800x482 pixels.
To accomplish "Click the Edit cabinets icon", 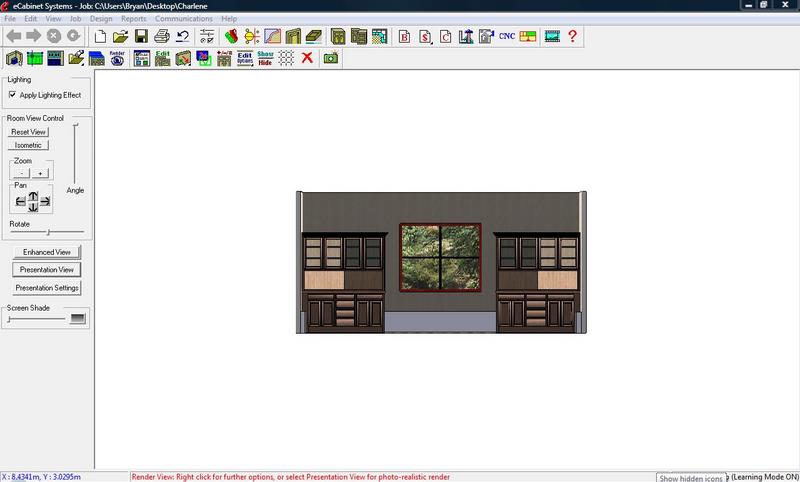I will pos(162,58).
